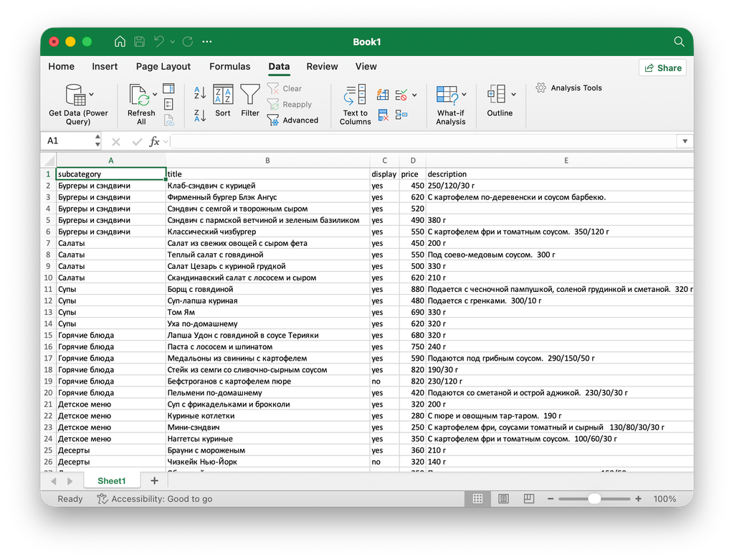Switch to Page Break Preview view
The width and height of the screenshot is (734, 560).
click(529, 499)
